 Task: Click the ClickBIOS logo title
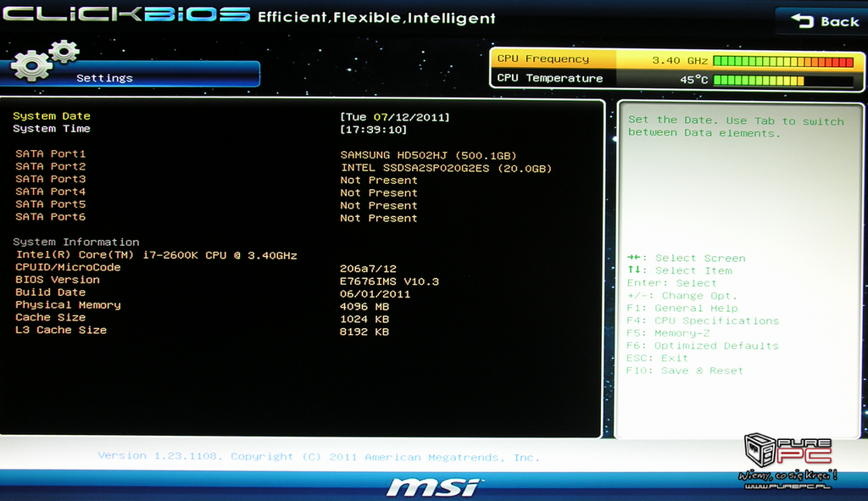(126, 15)
